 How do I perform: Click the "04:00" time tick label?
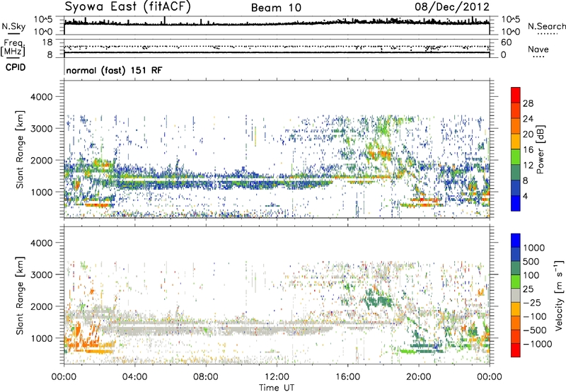(x=134, y=377)
